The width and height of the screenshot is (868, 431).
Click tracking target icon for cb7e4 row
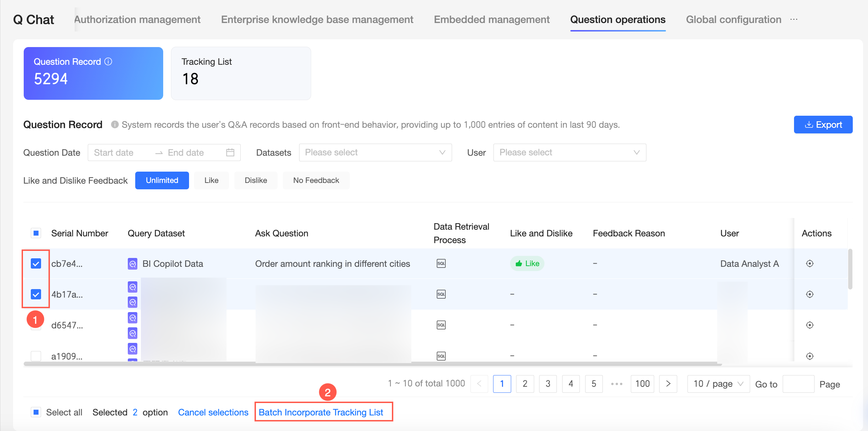[809, 264]
